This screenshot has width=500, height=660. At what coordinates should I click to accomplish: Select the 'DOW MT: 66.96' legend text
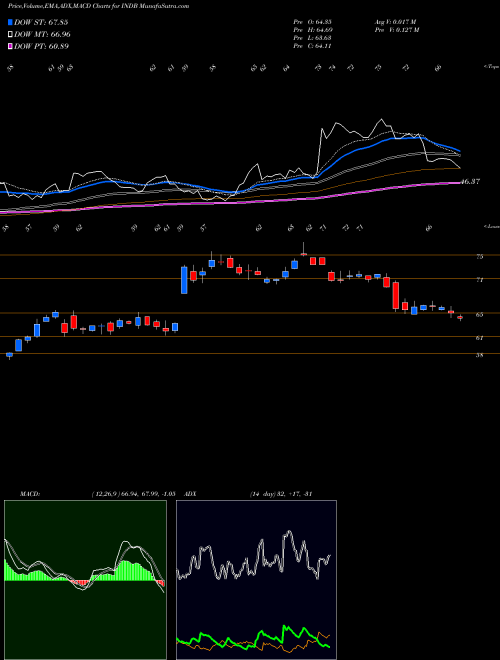click(42, 35)
